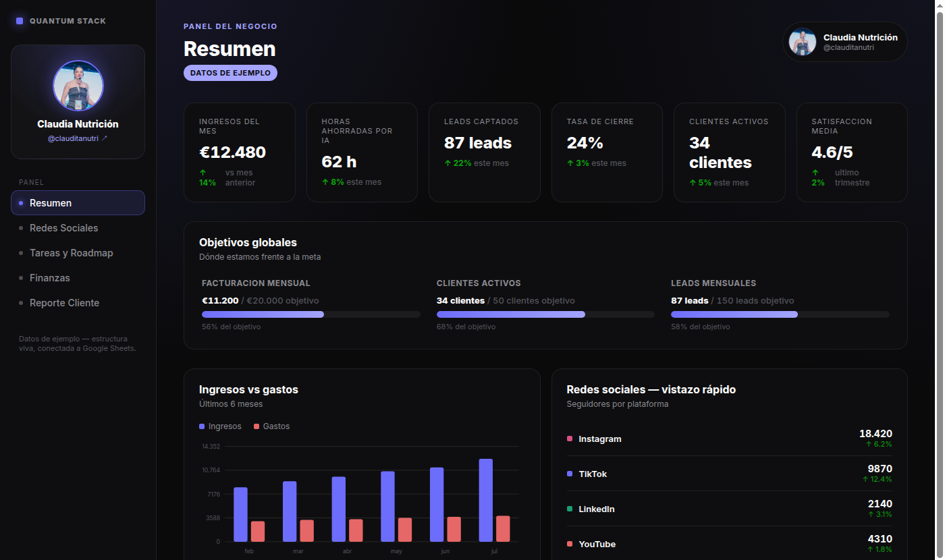Click the Clientes Activos progress bar
The image size is (945, 560).
tap(545, 314)
